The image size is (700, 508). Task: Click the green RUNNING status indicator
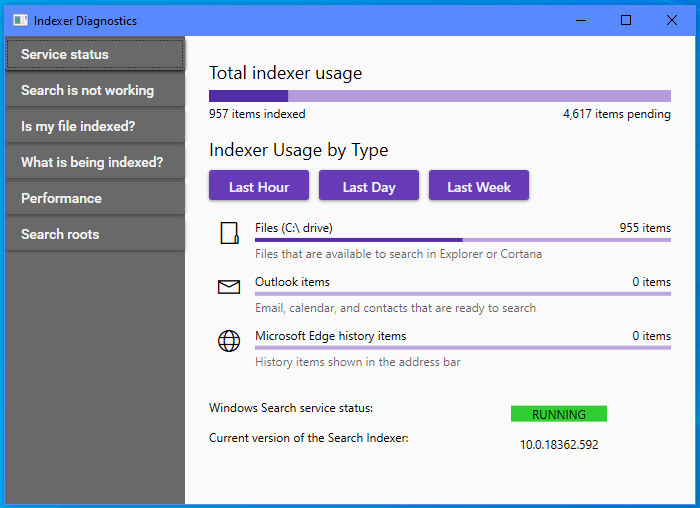coord(559,414)
